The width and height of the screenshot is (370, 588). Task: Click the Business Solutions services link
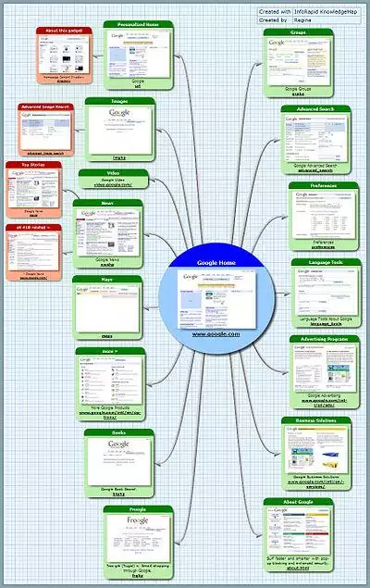[315, 484]
